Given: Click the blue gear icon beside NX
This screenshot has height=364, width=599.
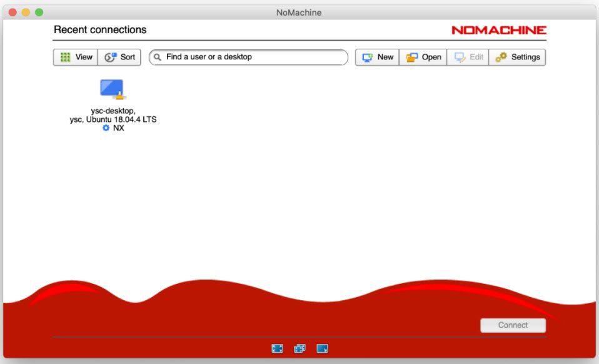Looking at the screenshot, I should click(x=106, y=128).
